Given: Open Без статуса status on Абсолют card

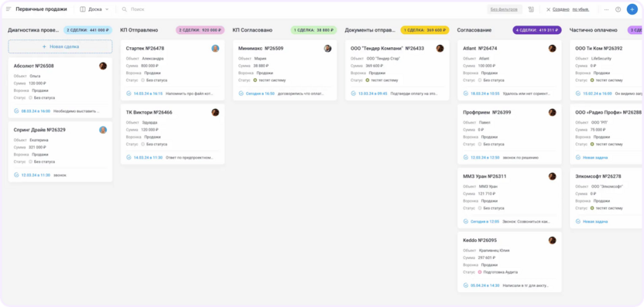Looking at the screenshot, I should coord(42,97).
